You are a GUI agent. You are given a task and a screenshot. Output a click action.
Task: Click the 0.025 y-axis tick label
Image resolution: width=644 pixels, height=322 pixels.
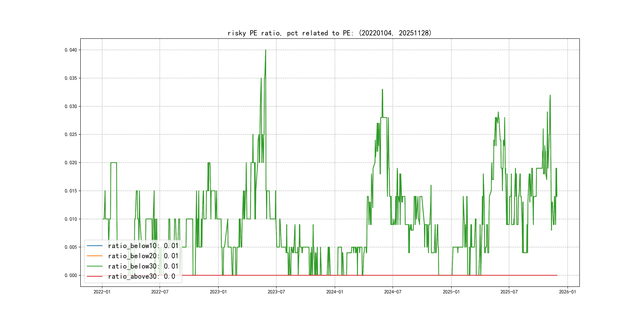(x=71, y=135)
